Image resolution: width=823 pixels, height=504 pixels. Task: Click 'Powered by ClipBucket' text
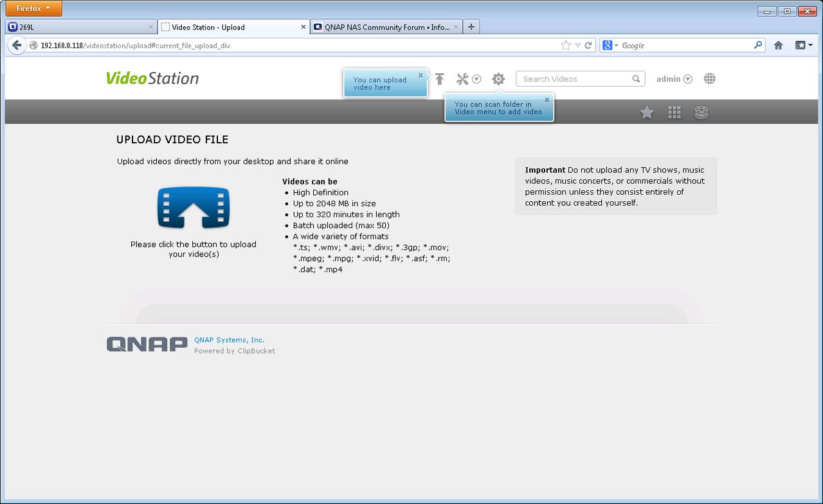click(x=235, y=351)
